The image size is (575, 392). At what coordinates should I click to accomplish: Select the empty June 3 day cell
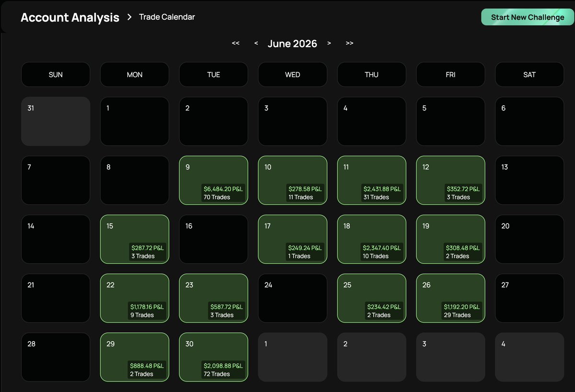pos(293,122)
